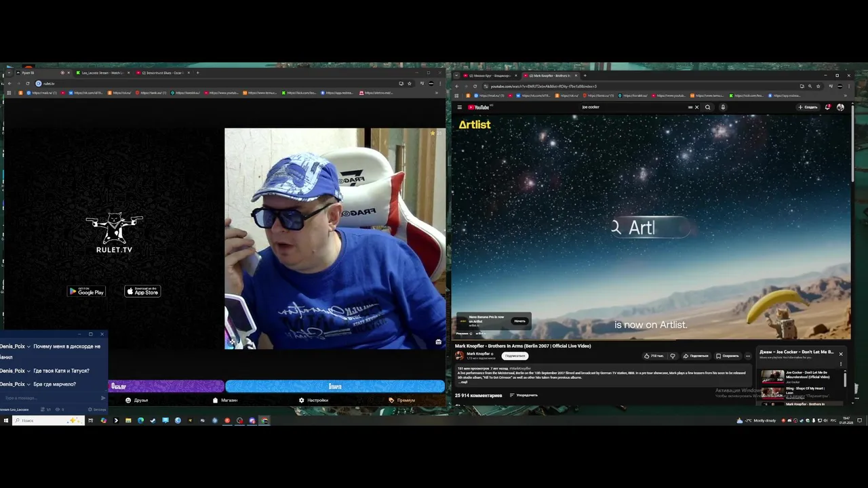
Task: Open a new tab in left browser
Action: pos(197,73)
